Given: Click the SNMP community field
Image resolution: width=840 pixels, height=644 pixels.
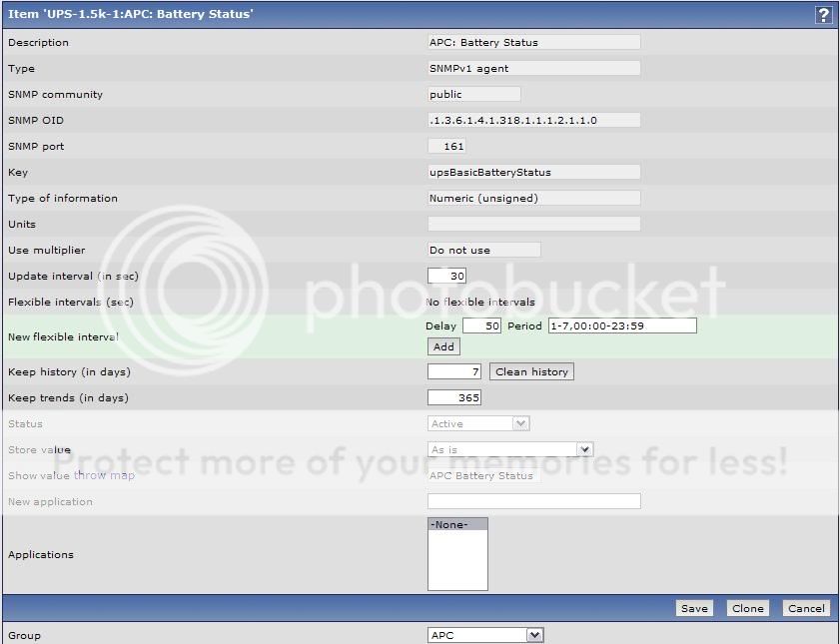Looking at the screenshot, I should (473, 94).
